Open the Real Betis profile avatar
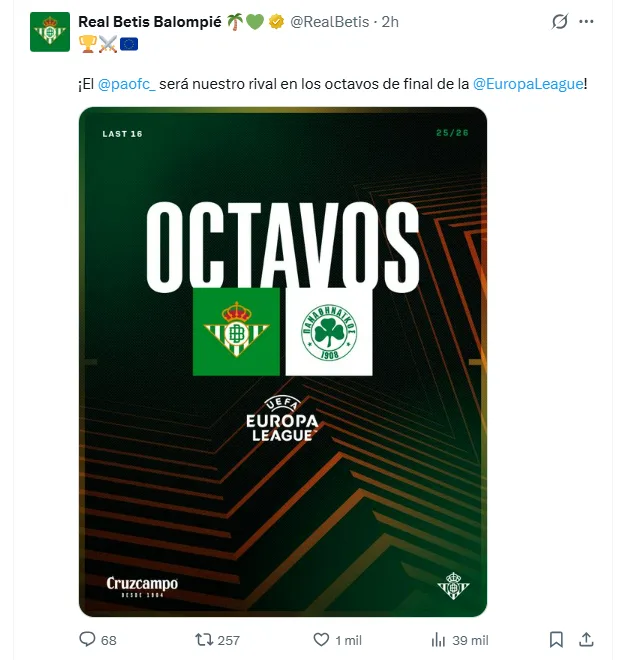This screenshot has height=660, width=625. pos(49,32)
